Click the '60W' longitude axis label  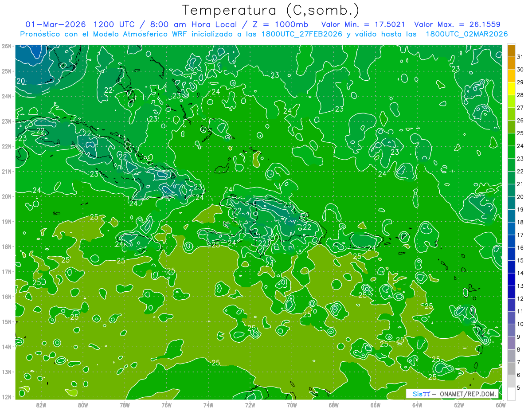pyautogui.click(x=501, y=405)
